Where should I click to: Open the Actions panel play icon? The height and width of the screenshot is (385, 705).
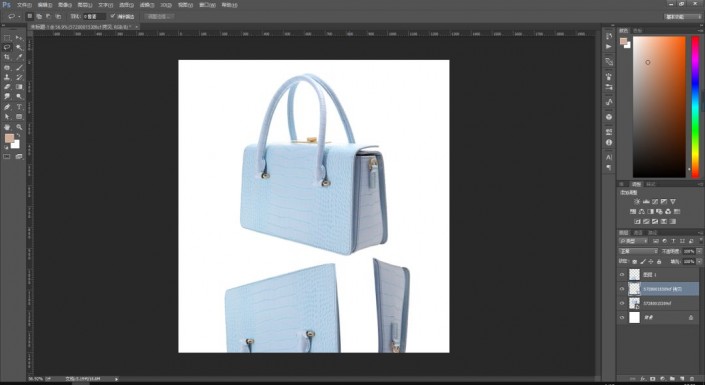(x=609, y=46)
